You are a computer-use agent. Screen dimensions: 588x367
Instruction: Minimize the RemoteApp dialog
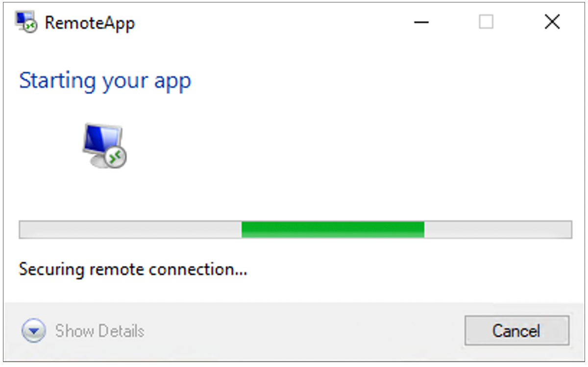pyautogui.click(x=421, y=22)
